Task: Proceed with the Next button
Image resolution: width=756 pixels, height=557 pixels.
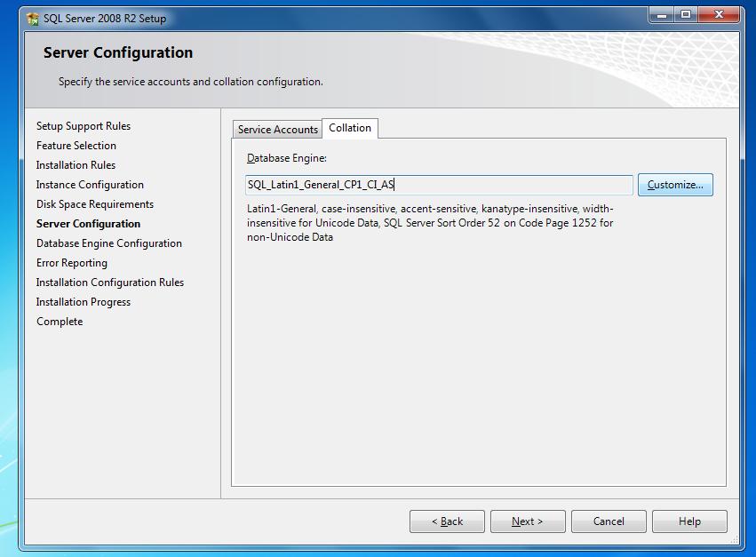Action: click(528, 521)
